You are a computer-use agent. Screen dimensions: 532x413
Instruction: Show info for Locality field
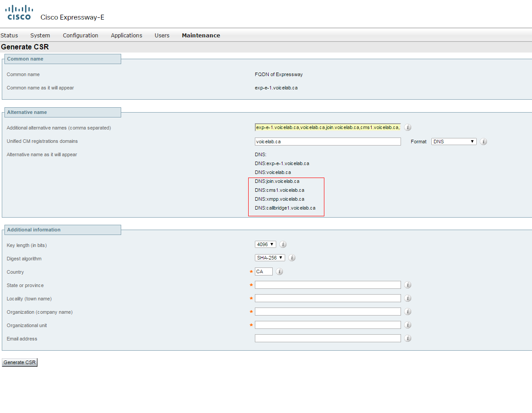408,298
